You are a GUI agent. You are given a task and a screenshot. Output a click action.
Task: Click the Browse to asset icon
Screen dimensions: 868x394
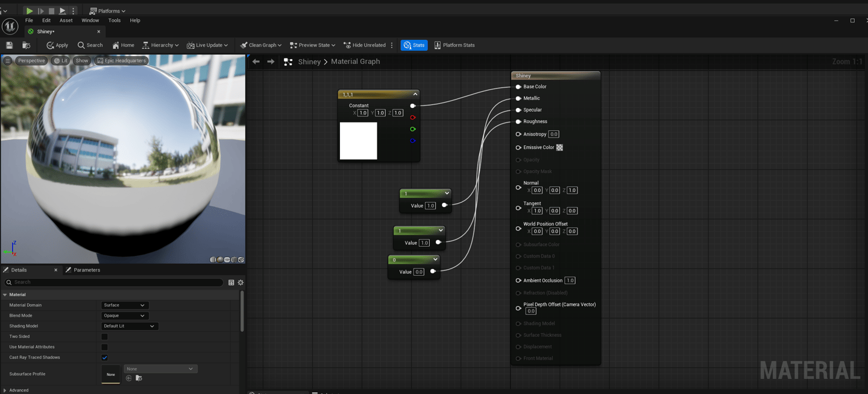26,45
